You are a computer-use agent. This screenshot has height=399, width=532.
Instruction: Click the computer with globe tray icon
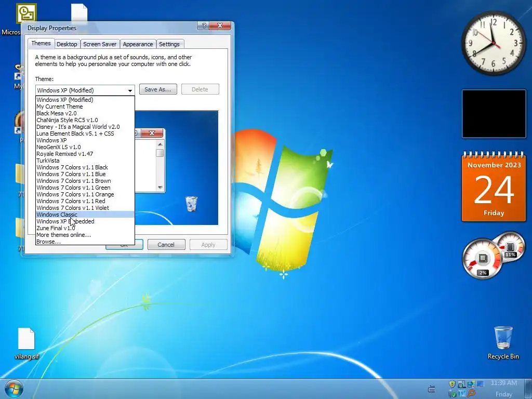[x=461, y=384]
